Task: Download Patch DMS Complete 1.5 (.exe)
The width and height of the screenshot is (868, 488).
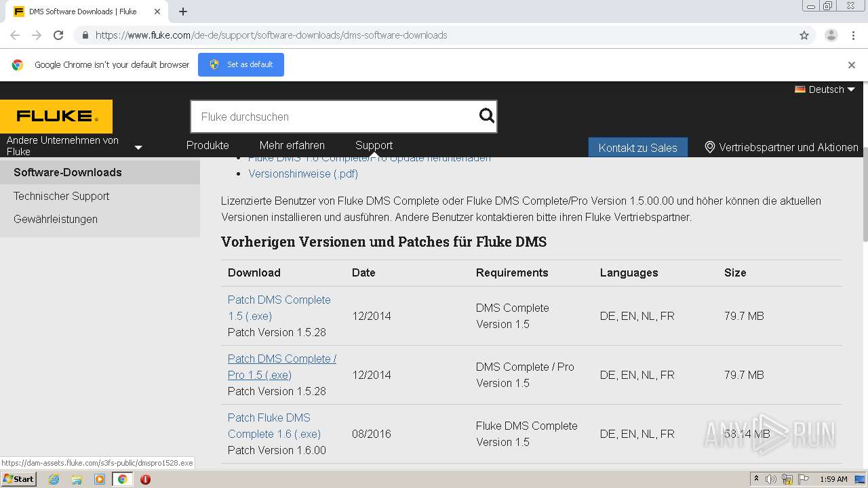Action: click(x=279, y=308)
